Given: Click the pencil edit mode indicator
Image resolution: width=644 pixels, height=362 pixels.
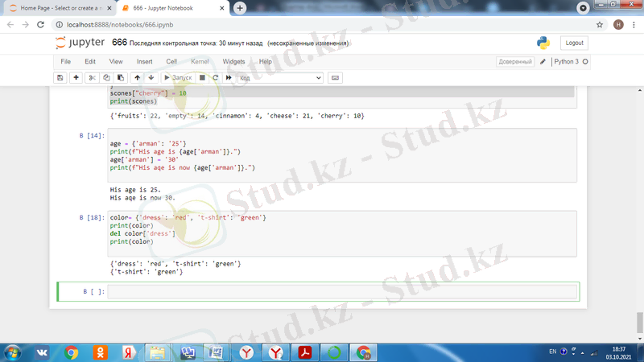Looking at the screenshot, I should [x=543, y=62].
